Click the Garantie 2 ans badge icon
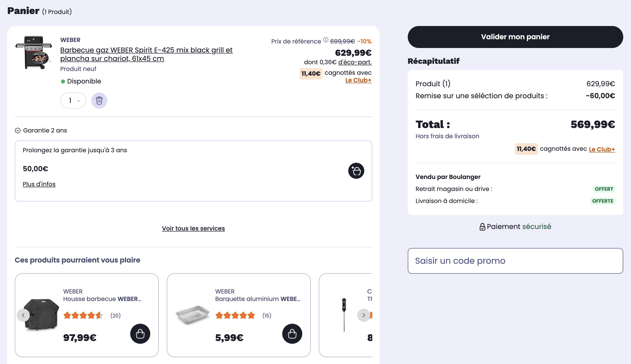The width and height of the screenshot is (631, 364). (18, 130)
